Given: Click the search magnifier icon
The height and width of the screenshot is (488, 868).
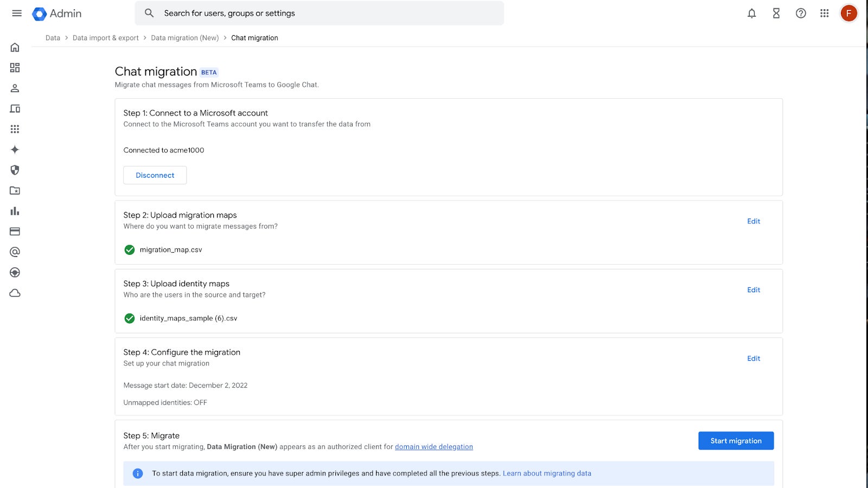Looking at the screenshot, I should (149, 13).
